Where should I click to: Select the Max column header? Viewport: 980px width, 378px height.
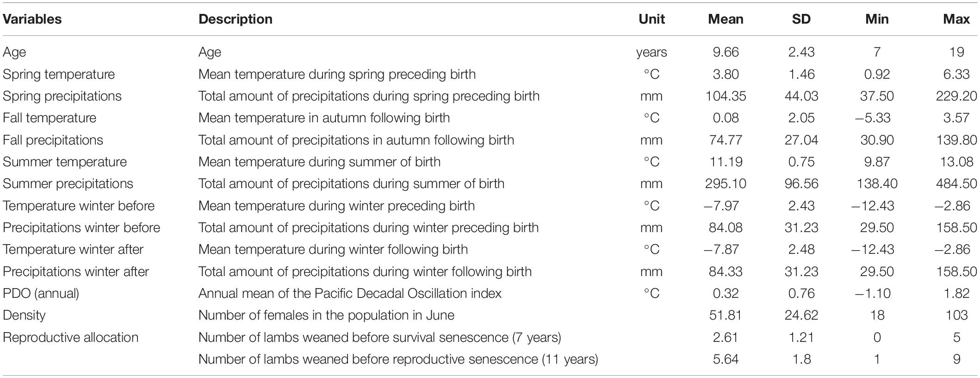click(956, 19)
